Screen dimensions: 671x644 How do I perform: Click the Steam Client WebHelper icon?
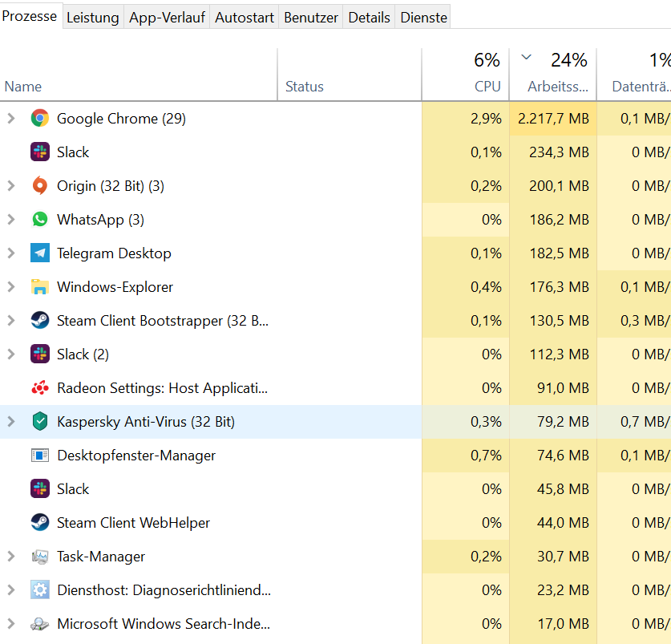[40, 522]
